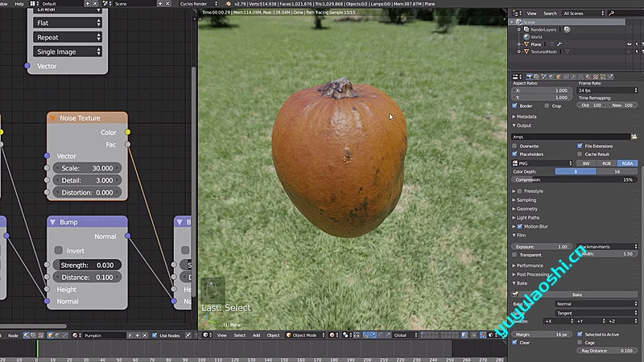
Task: Toggle the Motion Blur checkbox
Action: click(x=519, y=226)
